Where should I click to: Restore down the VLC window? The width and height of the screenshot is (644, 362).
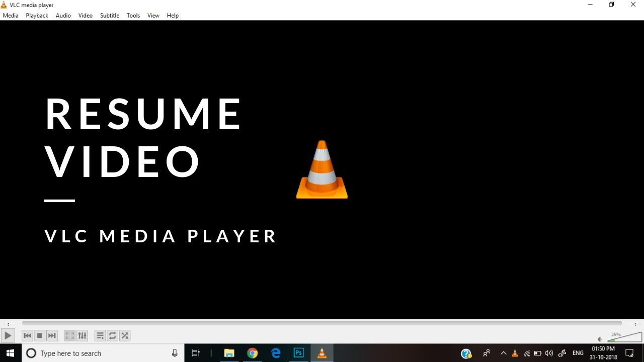coord(611,5)
